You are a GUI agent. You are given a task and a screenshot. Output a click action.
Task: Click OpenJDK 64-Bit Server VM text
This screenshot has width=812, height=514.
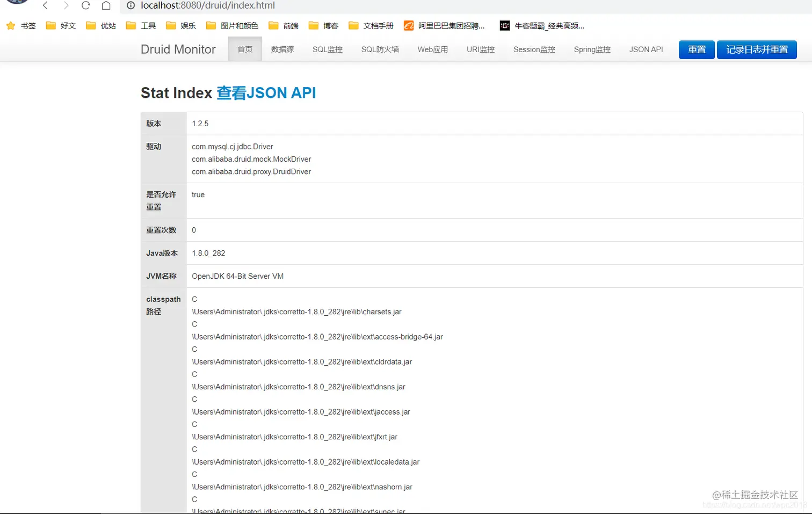(x=238, y=276)
